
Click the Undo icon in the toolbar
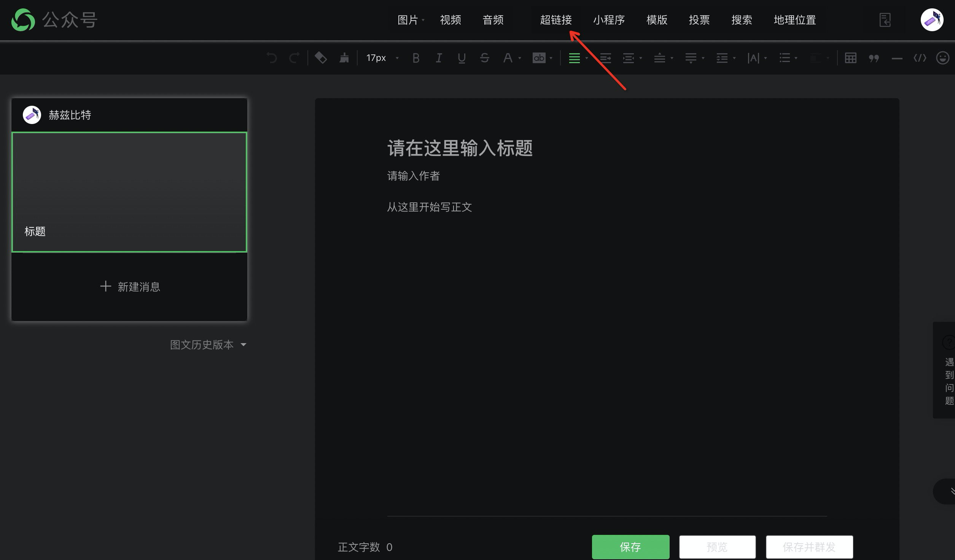coord(272,58)
